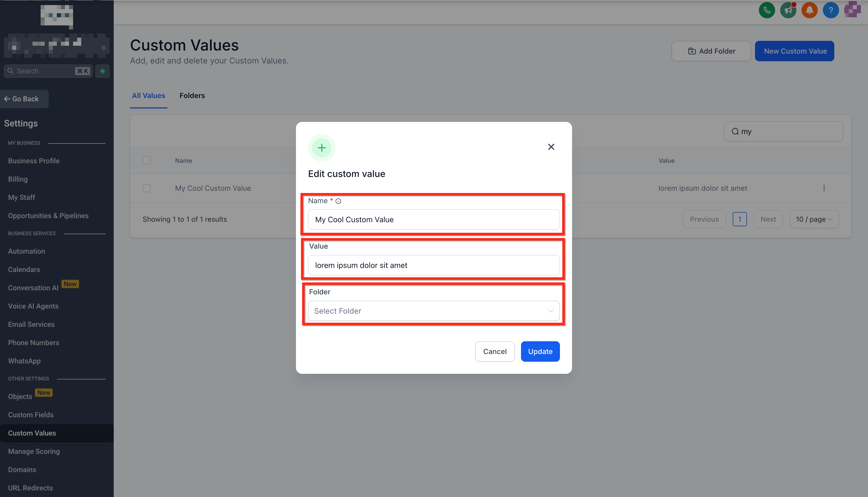Click the Name field info icon

(x=338, y=201)
